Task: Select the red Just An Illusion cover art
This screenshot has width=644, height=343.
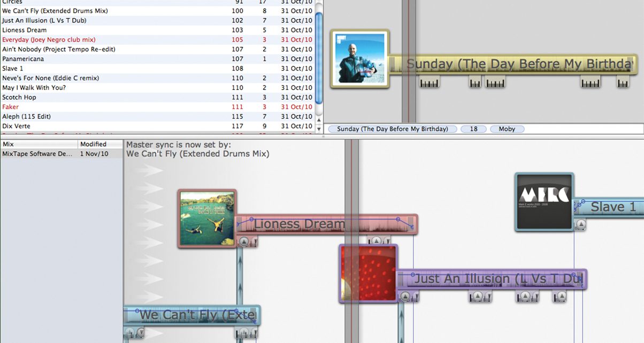Action: (369, 274)
